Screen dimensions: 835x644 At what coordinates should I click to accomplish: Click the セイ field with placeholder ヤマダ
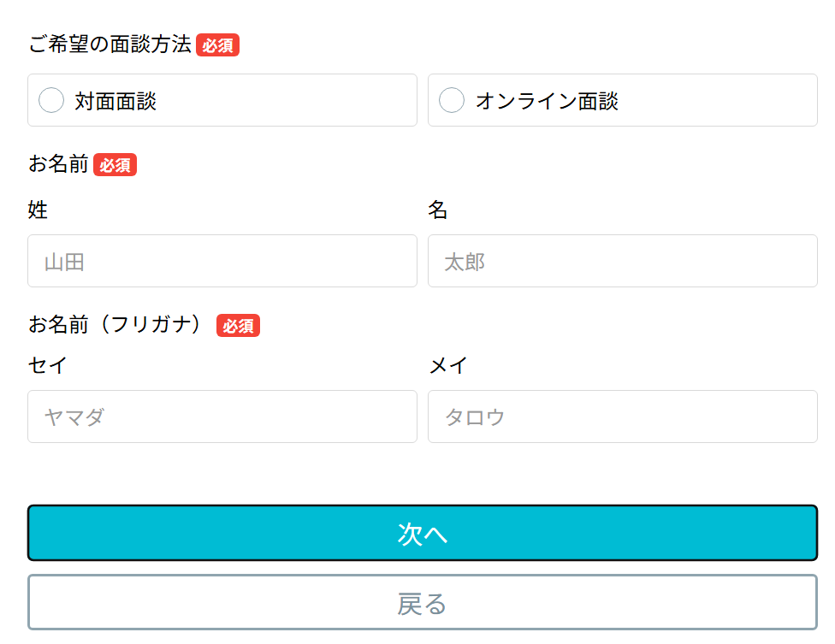tap(222, 417)
